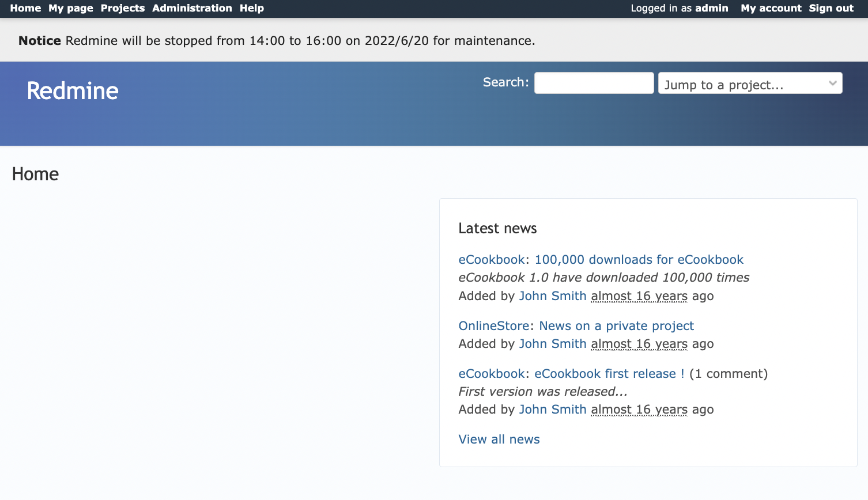Sign out of Redmine
The image size is (868, 500).
[x=831, y=8]
